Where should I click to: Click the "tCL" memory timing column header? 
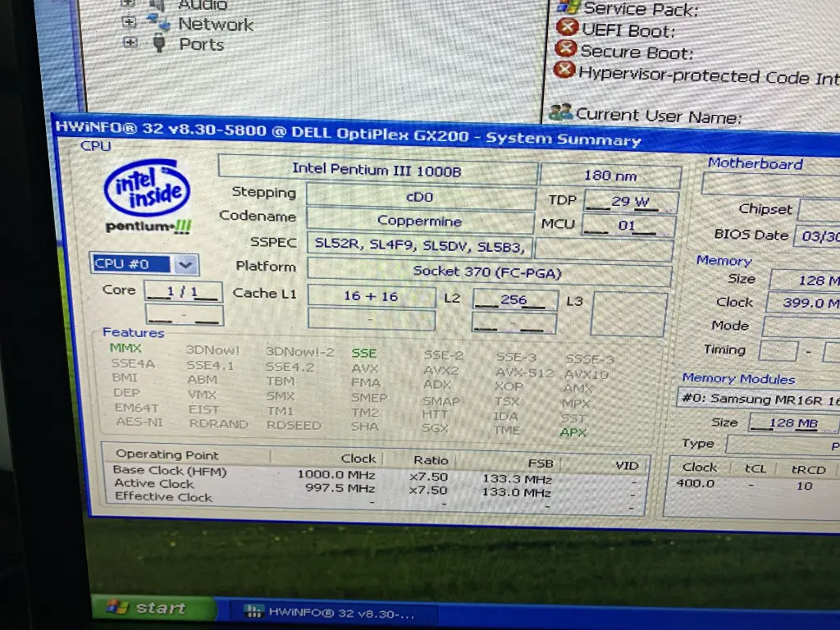[756, 468]
